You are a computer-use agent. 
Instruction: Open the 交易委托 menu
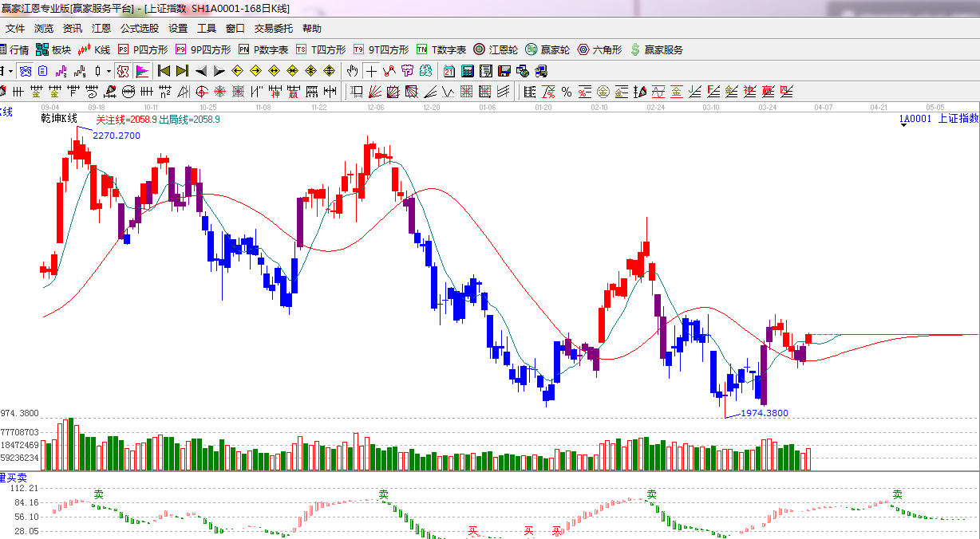point(274,29)
